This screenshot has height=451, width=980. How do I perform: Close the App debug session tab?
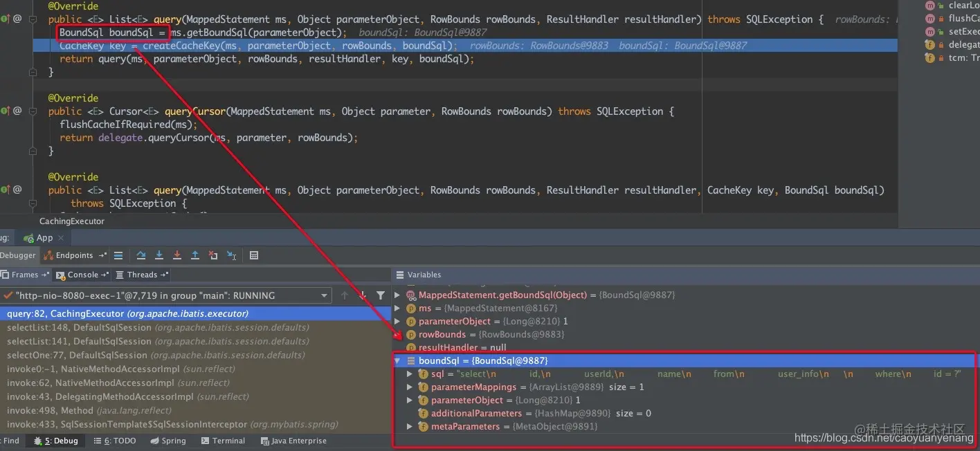62,238
